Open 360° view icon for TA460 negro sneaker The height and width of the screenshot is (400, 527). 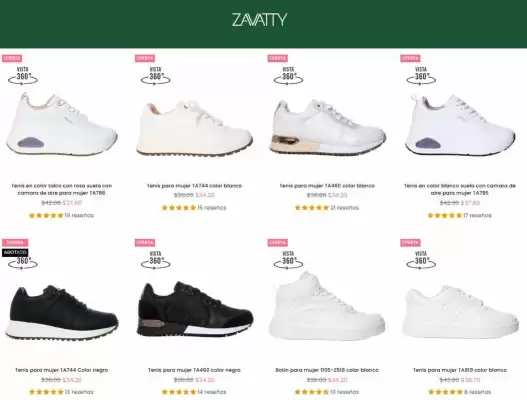click(x=156, y=260)
